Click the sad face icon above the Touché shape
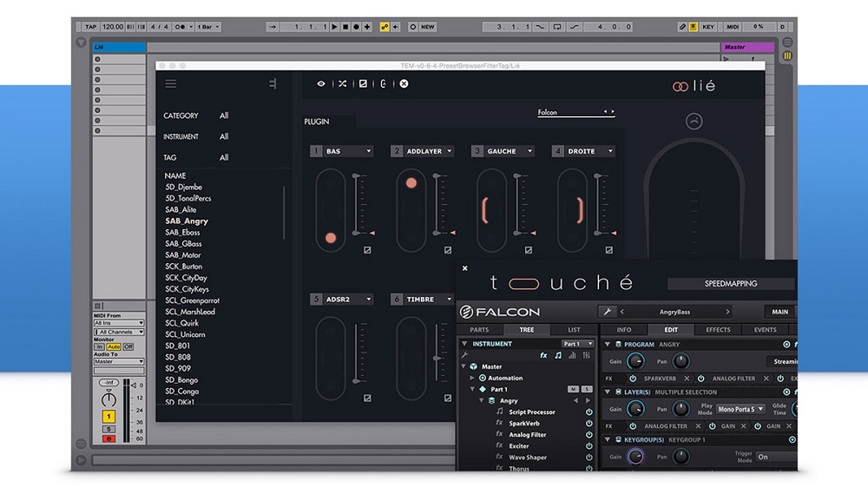This screenshot has height=488, width=868. click(x=694, y=122)
